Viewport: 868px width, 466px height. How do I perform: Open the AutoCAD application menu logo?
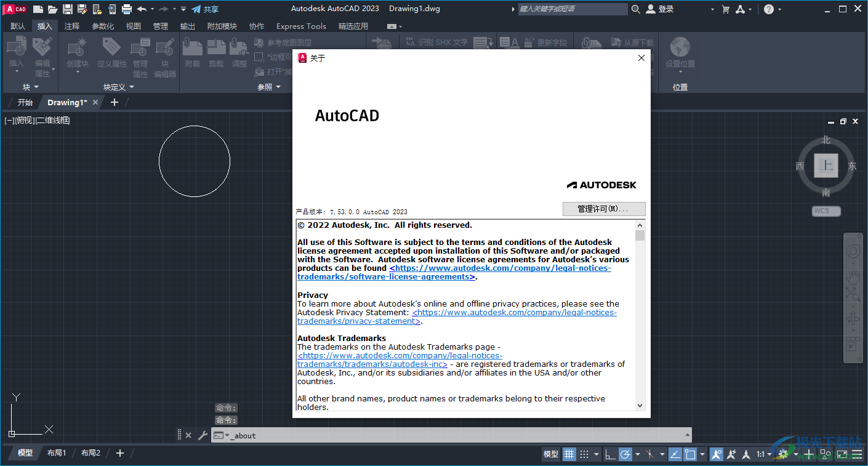coord(15,9)
